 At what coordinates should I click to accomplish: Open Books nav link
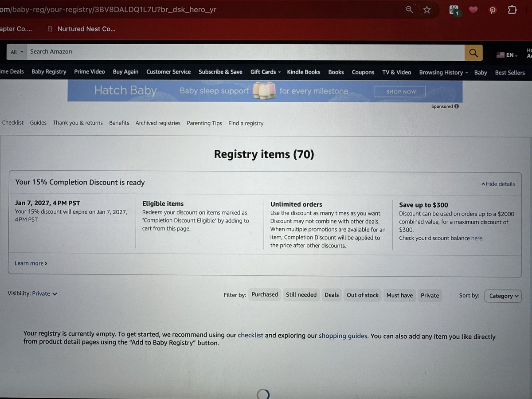(x=336, y=72)
